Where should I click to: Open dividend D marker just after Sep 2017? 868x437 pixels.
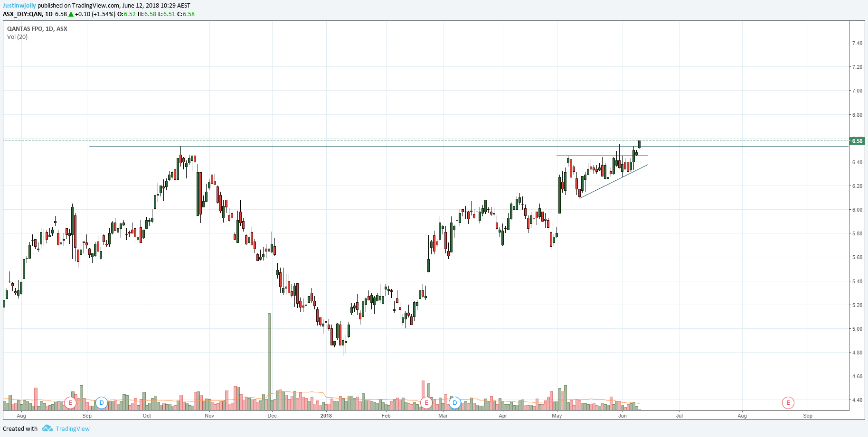coord(101,403)
